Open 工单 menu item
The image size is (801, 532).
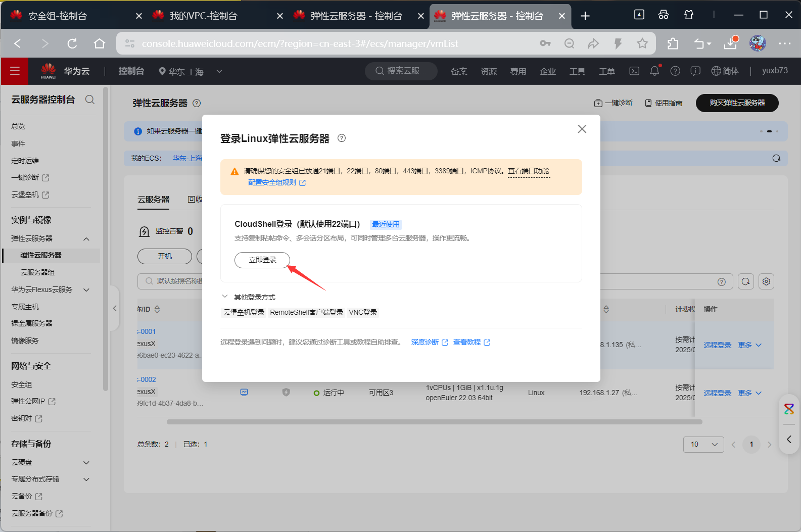coord(606,71)
